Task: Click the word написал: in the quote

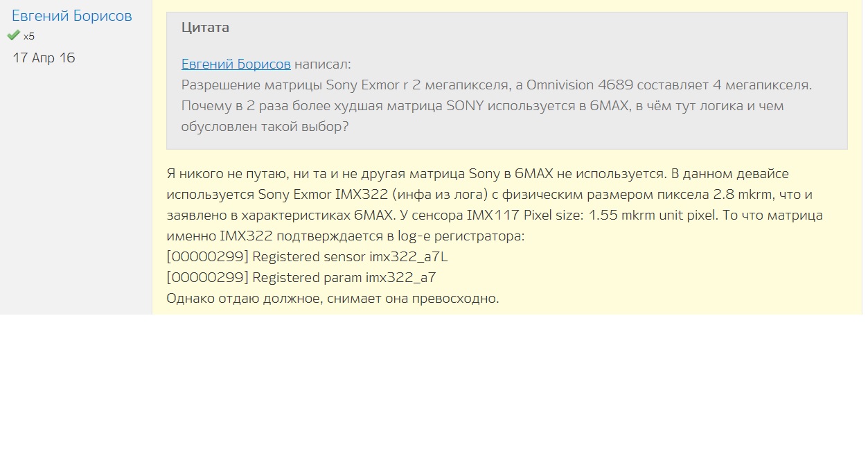Action: click(x=323, y=64)
